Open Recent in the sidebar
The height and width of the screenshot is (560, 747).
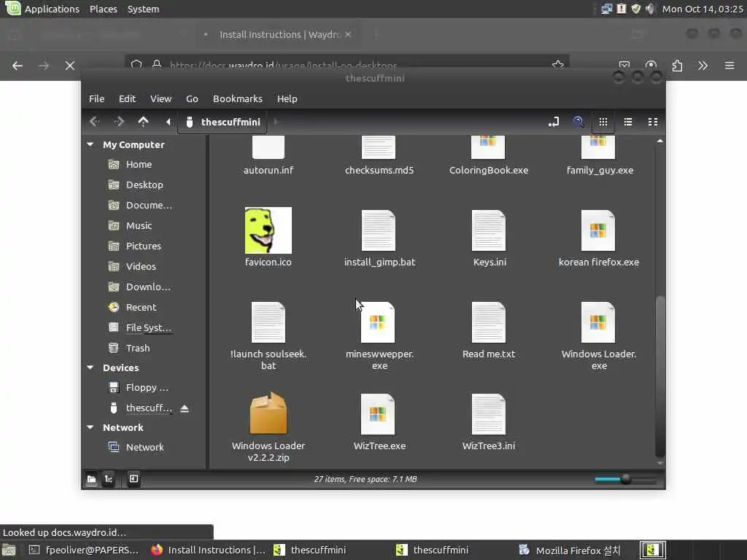(141, 308)
